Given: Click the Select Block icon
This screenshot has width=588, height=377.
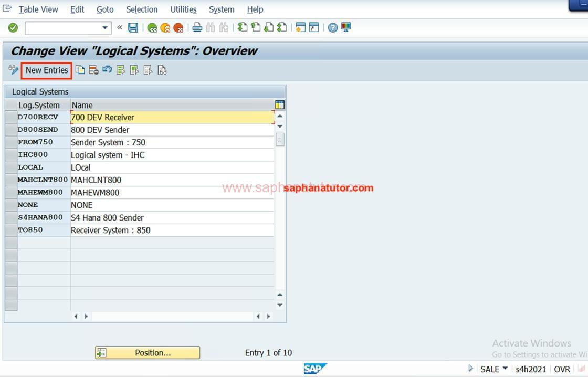Looking at the screenshot, I should point(134,70).
